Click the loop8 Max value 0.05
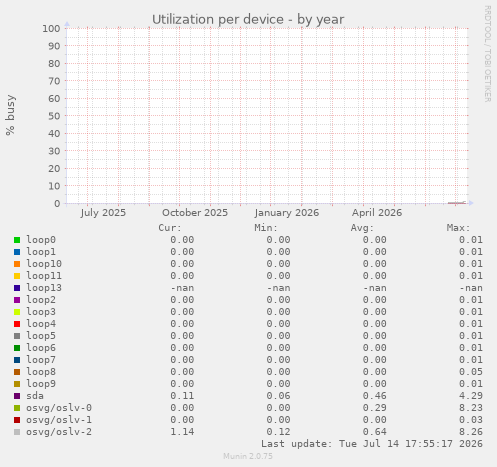Viewport: 497px width, 467px height. (471, 372)
